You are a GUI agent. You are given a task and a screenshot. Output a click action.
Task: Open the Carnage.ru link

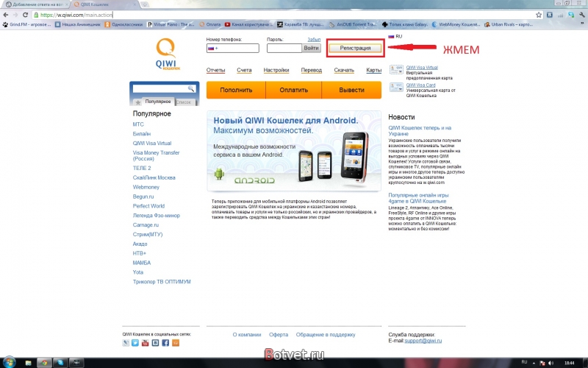tap(146, 225)
